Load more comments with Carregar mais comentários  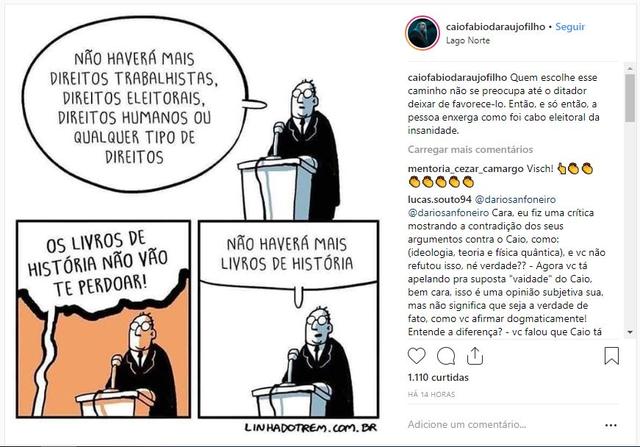pos(470,149)
